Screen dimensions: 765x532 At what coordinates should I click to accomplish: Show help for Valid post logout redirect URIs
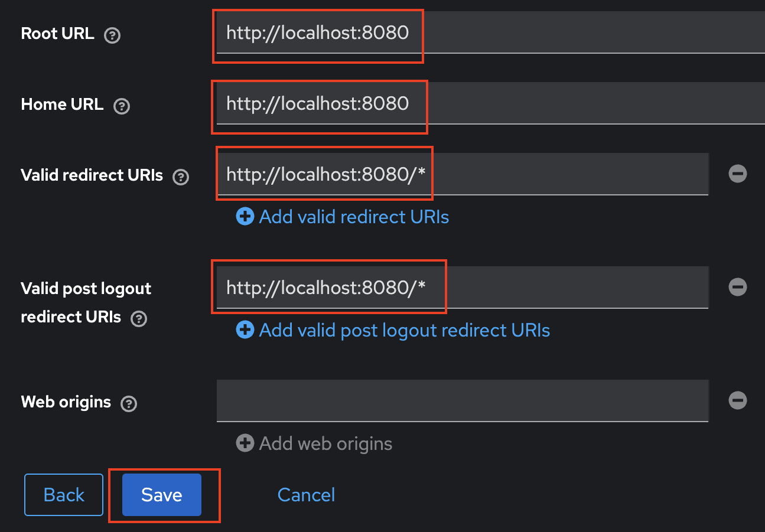(x=139, y=319)
